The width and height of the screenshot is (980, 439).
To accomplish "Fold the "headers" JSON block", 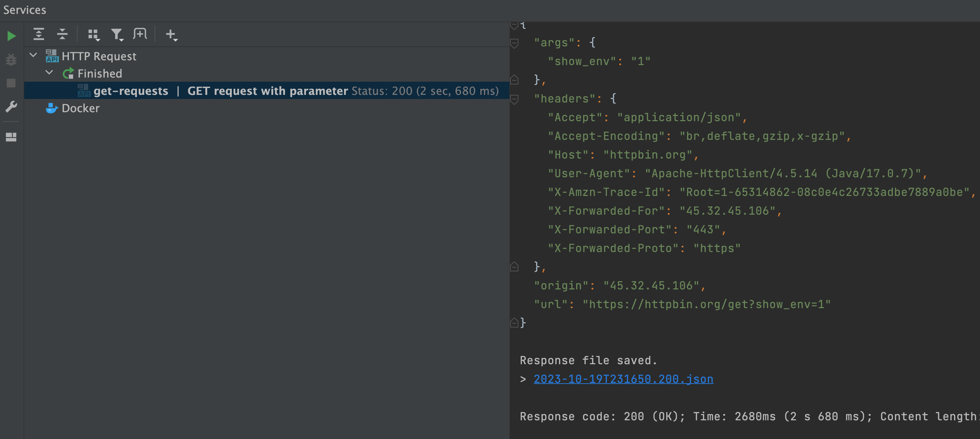I will (514, 99).
